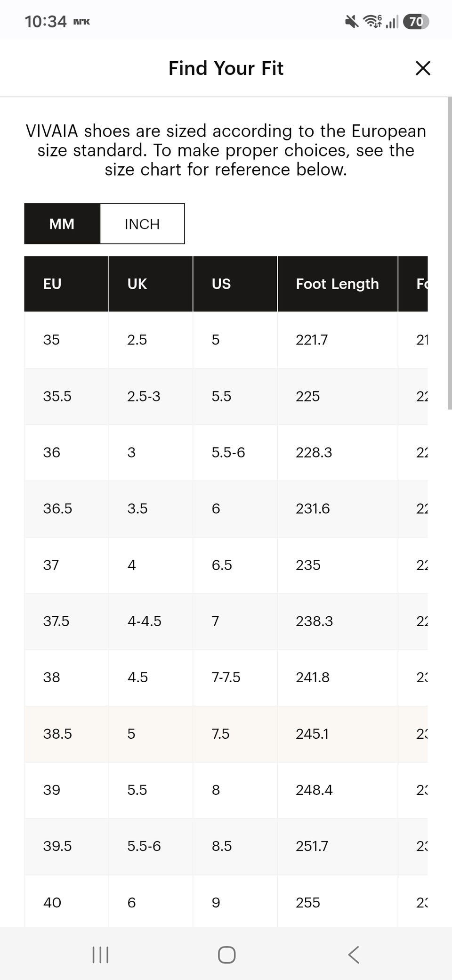Select the Foot Length column header
The width and height of the screenshot is (452, 980).
click(x=338, y=284)
